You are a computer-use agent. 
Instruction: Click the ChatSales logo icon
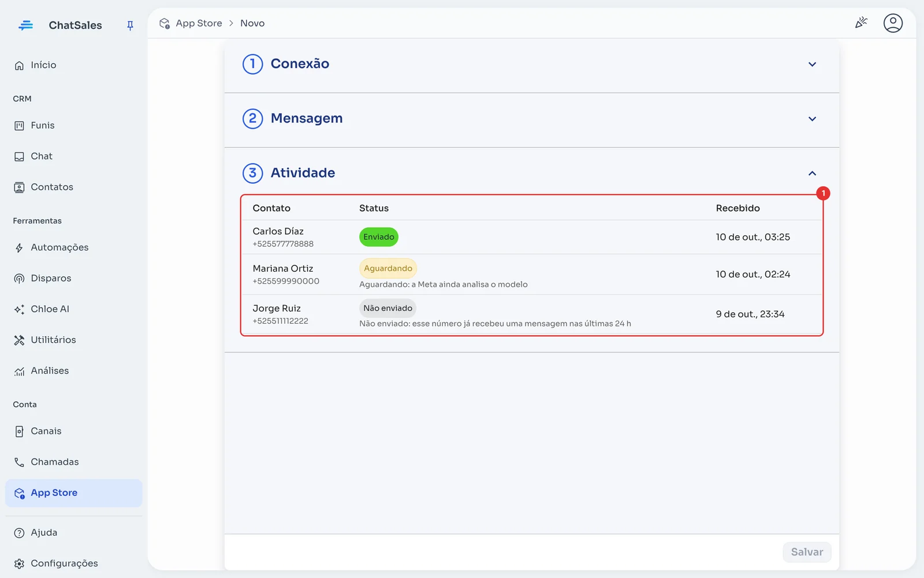coord(25,25)
